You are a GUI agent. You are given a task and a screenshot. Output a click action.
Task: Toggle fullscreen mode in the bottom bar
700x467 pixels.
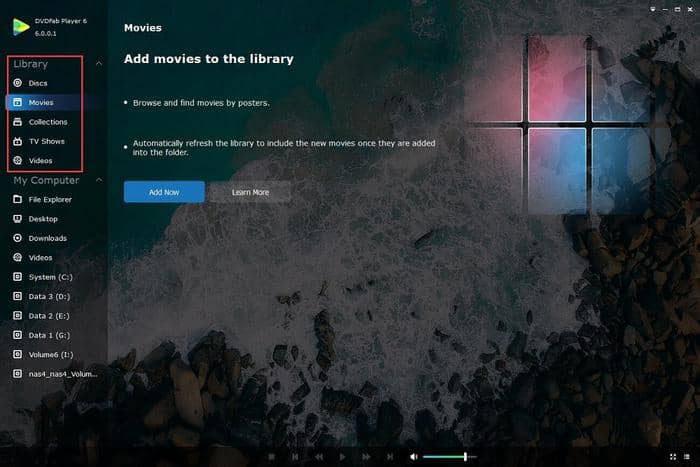(673, 457)
